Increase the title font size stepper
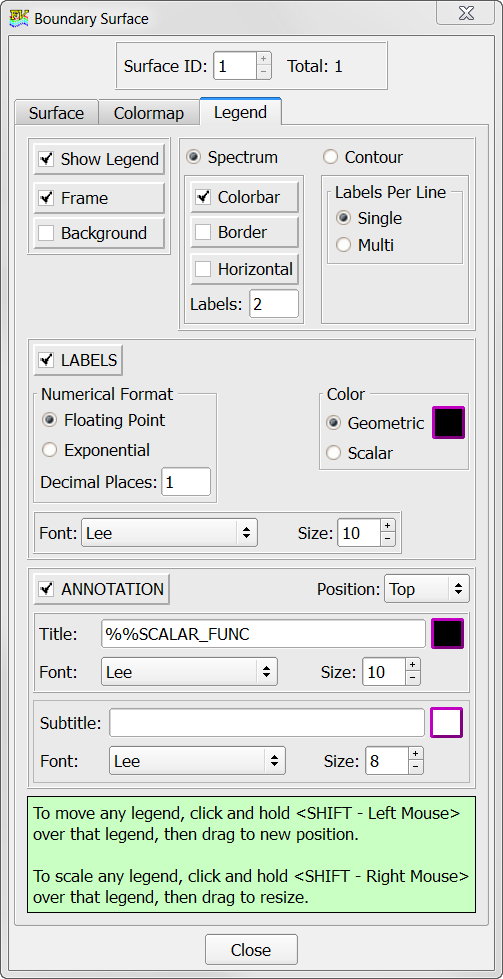This screenshot has width=503, height=979. tap(413, 665)
